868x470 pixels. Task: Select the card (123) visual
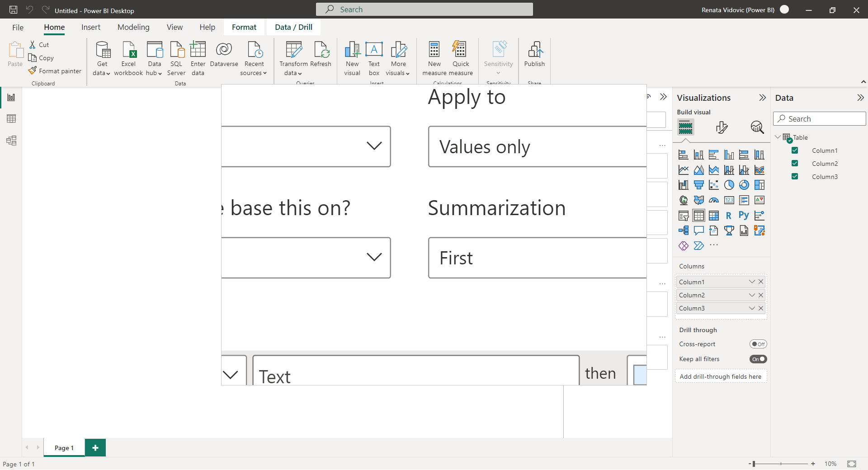pos(729,200)
